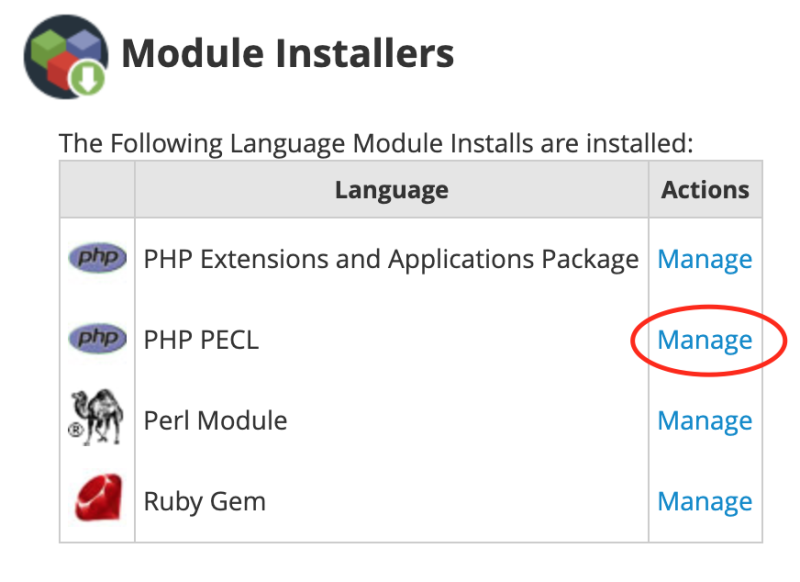Click the empty header cell above icons
Screen dimensions: 800x582
click(97, 190)
